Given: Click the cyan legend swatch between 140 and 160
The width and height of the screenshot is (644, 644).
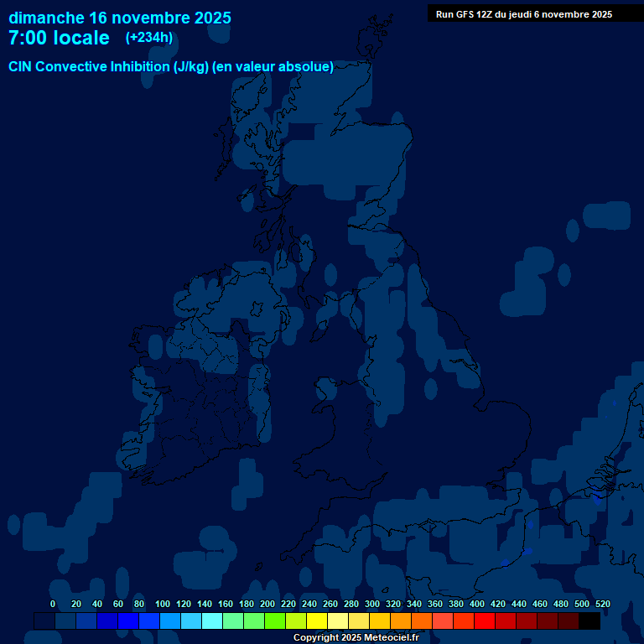Looking at the screenshot, I should click(212, 621).
